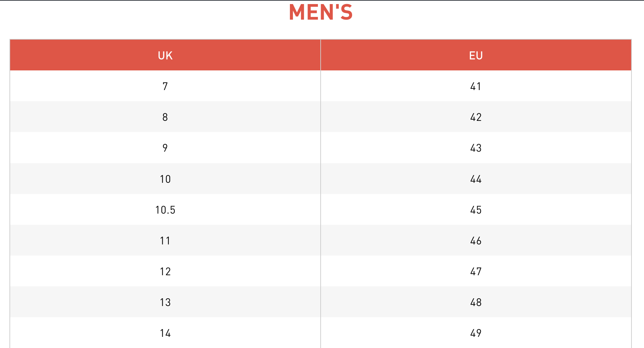Image resolution: width=644 pixels, height=348 pixels.
Task: Pick the EU size 45 cell
Action: pos(476,210)
